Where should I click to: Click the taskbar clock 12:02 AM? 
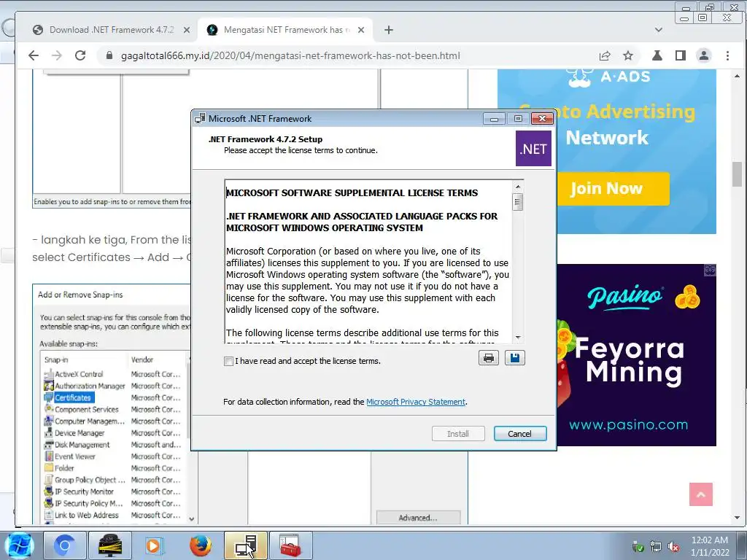tap(710, 540)
